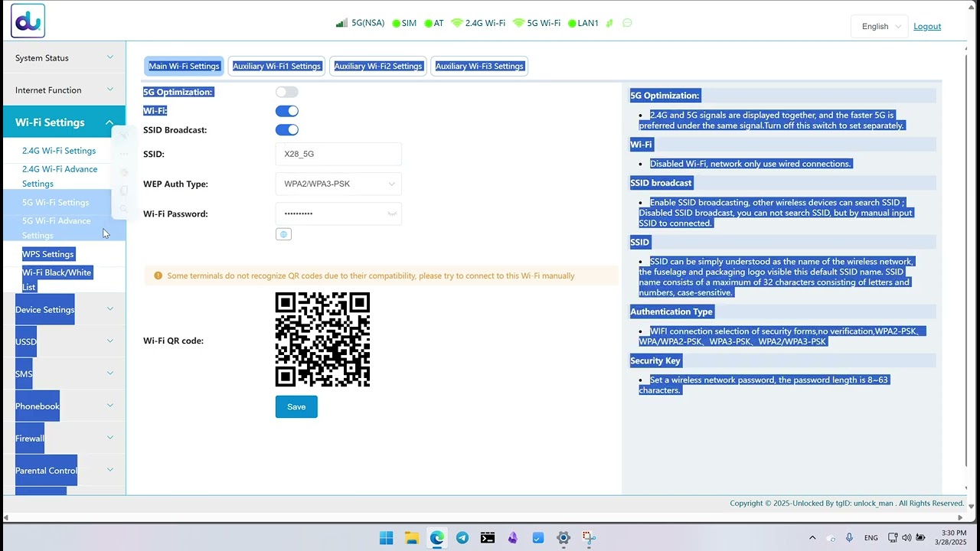Open File Explorer from taskbar
The image size is (980, 551).
(x=412, y=538)
